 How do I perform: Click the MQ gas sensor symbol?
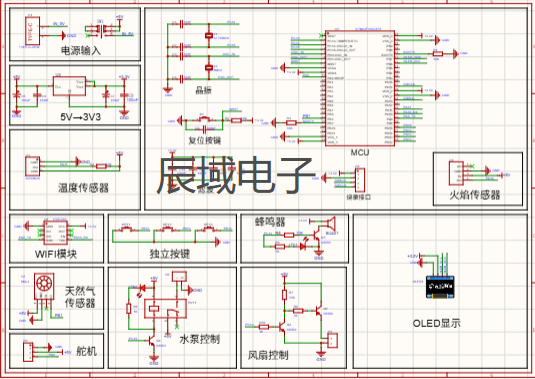click(x=43, y=288)
